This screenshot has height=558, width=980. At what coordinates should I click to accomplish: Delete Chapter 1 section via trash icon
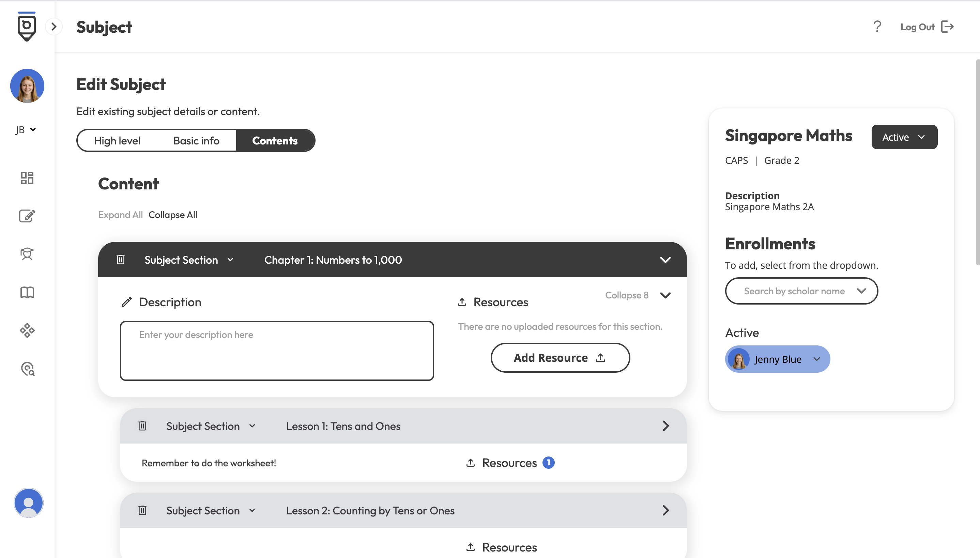click(120, 260)
